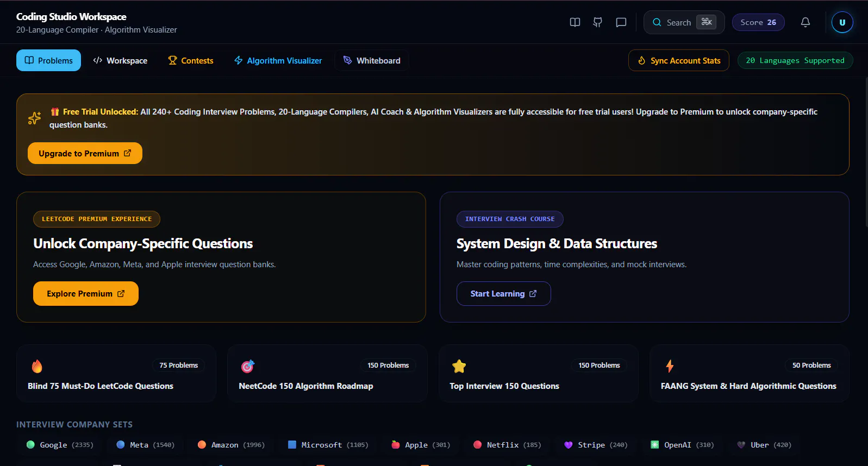
Task: Click the INTERVIEW CRASH COURSE tag
Action: tap(510, 219)
